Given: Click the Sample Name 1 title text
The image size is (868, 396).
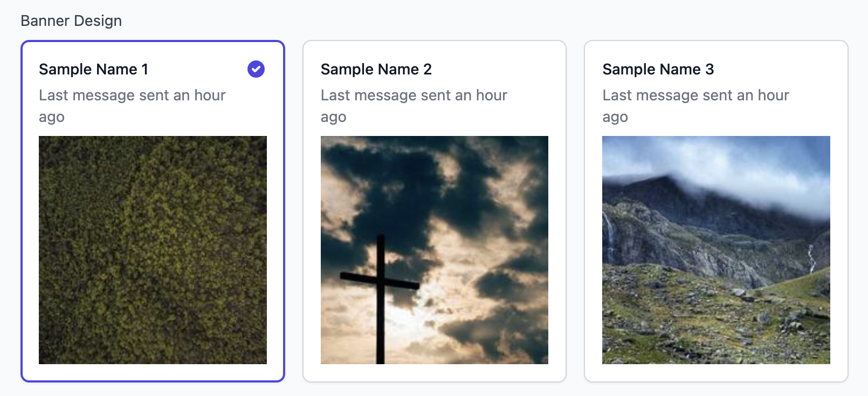Looking at the screenshot, I should [94, 69].
